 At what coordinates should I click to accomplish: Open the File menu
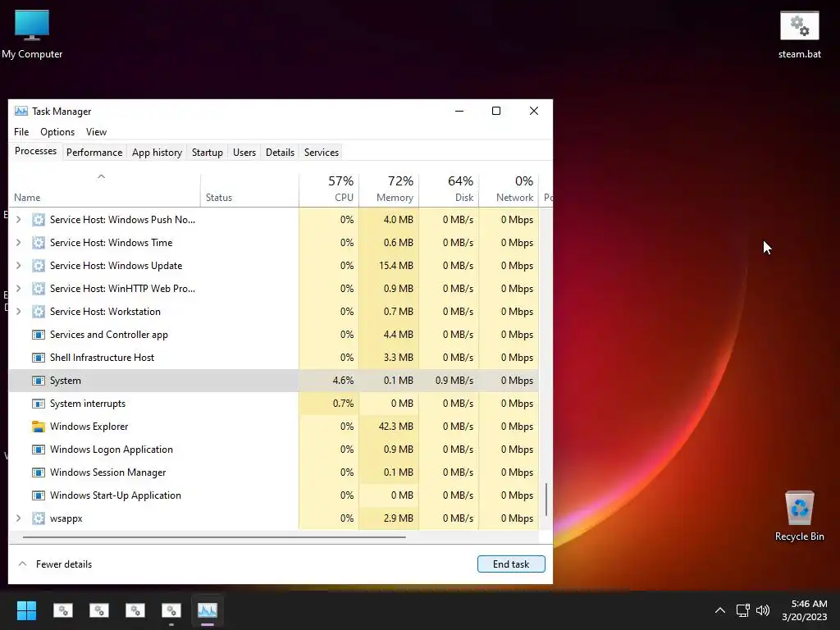click(21, 132)
